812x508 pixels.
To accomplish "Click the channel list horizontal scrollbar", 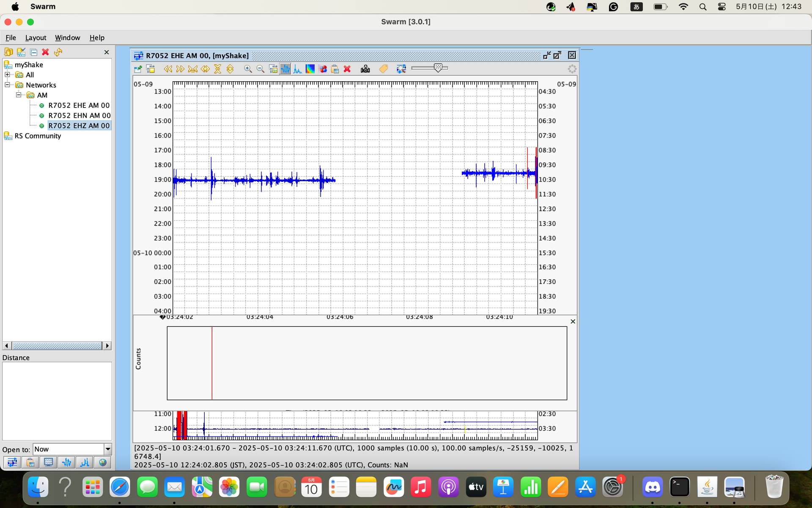I will tap(57, 346).
